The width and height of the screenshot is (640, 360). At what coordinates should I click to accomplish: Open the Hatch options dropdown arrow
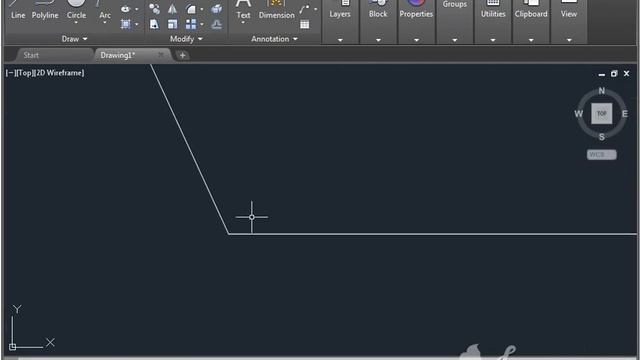(x=136, y=24)
